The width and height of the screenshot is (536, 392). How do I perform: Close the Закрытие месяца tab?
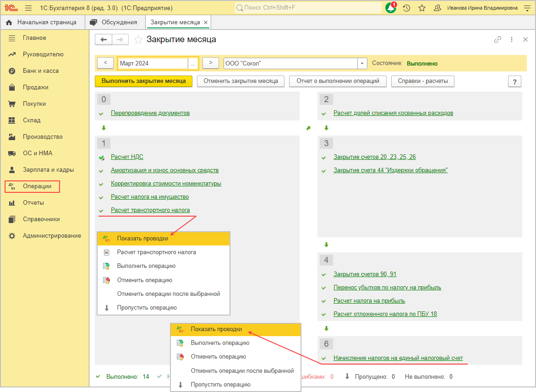[205, 22]
